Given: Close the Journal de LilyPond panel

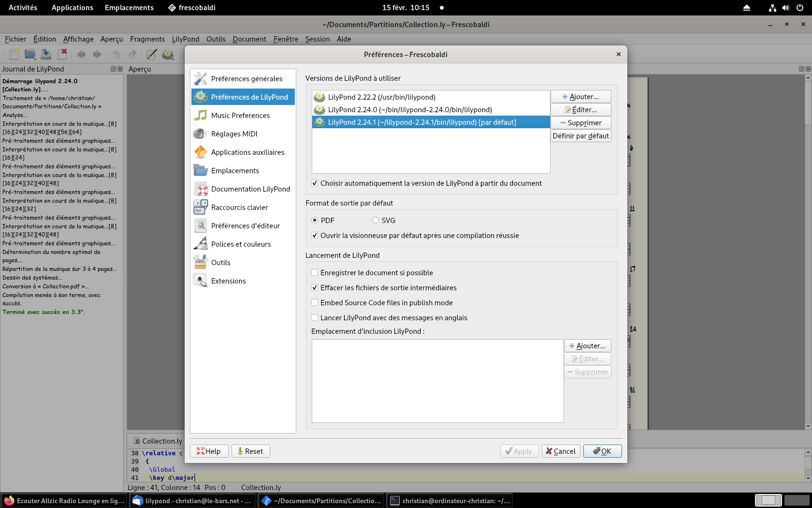Looking at the screenshot, I should 120,69.
